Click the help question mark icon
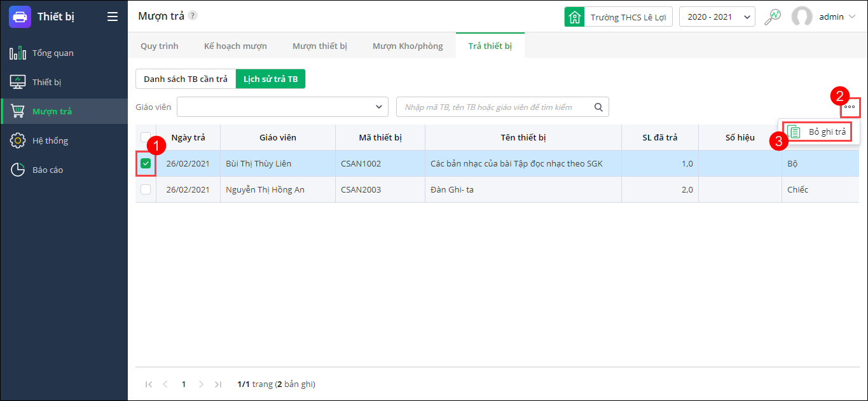 (193, 16)
